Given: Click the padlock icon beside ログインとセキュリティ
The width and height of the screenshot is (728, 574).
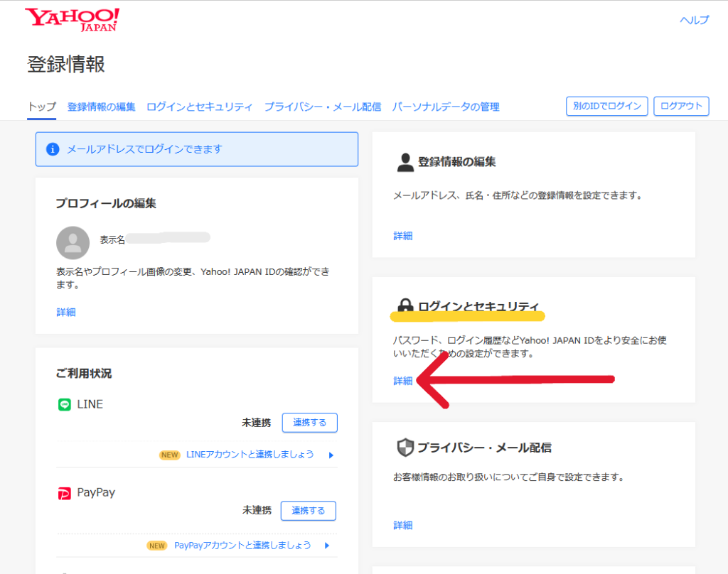Looking at the screenshot, I should click(405, 307).
